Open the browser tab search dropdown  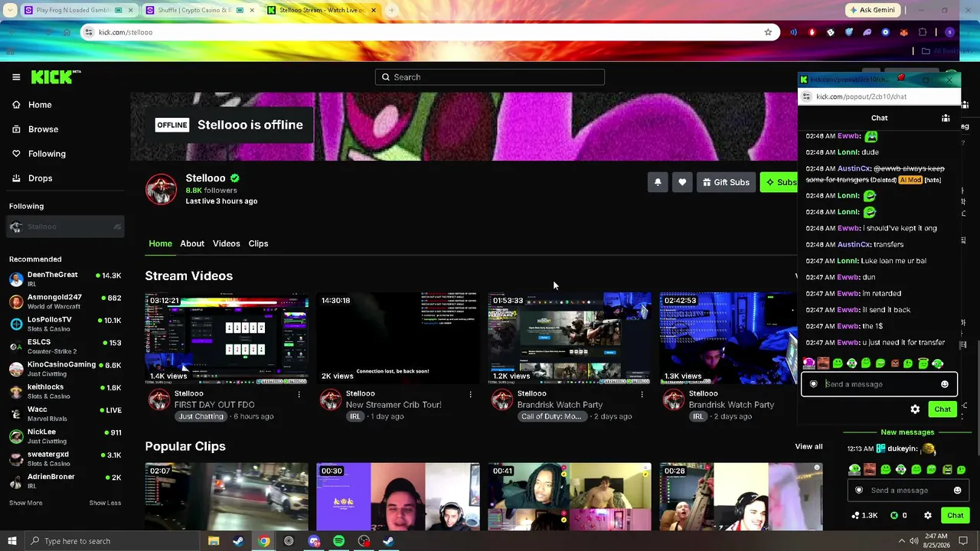click(x=10, y=10)
